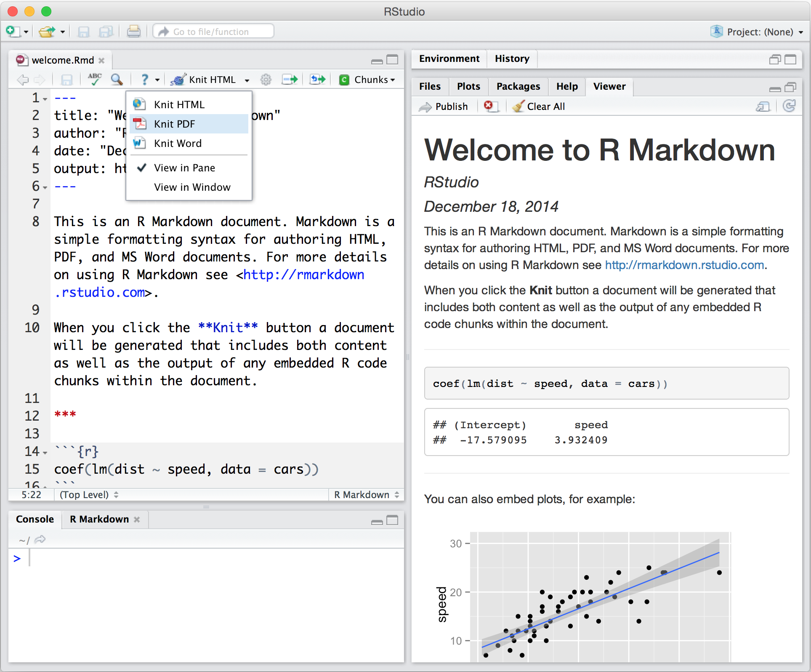Image resolution: width=811 pixels, height=672 pixels.
Task: Click the Clear All broom button
Action: click(x=539, y=107)
